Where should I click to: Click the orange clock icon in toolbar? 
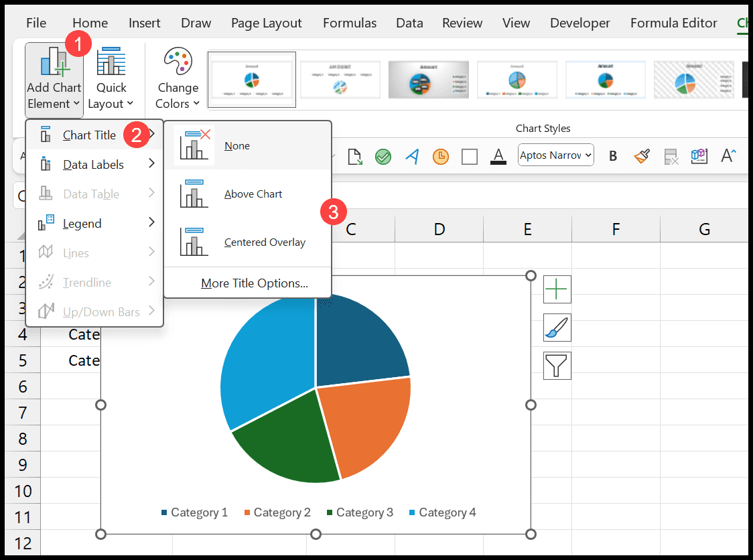coord(440,156)
